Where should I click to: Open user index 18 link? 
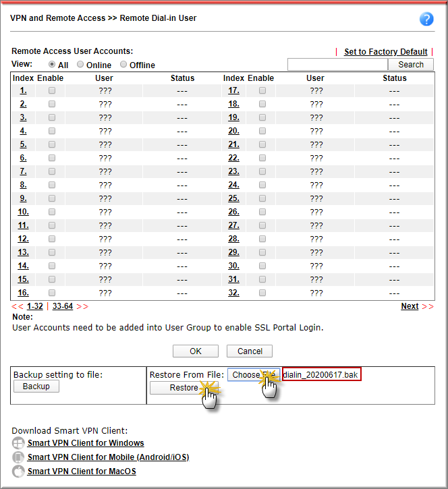pos(233,104)
